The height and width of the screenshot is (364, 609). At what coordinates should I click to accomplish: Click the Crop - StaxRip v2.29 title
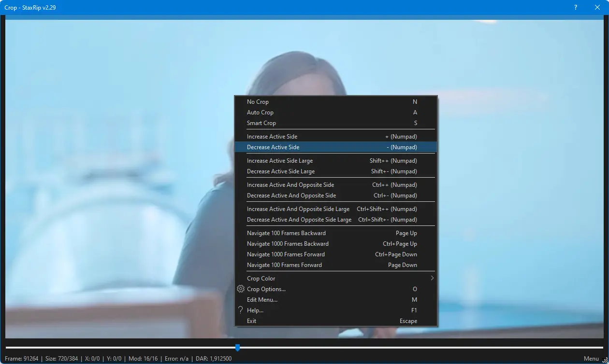pos(30,8)
